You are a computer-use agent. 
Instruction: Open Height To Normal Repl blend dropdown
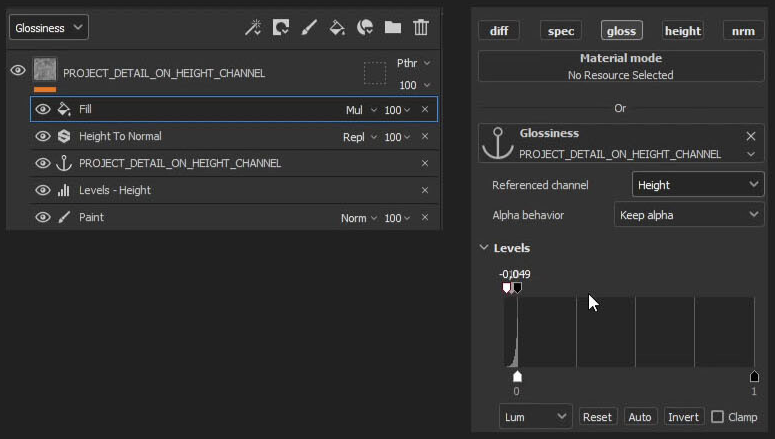click(360, 137)
